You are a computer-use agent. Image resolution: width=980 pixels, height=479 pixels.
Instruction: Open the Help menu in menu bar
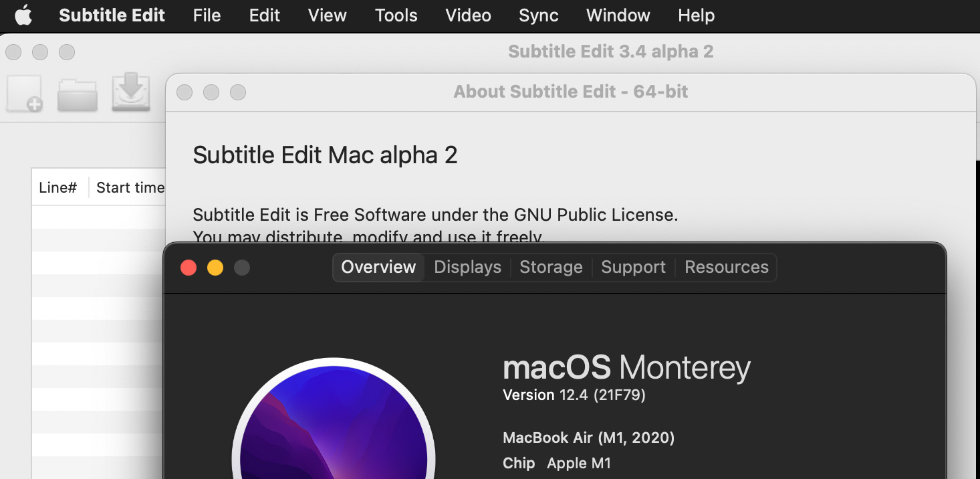pos(696,15)
